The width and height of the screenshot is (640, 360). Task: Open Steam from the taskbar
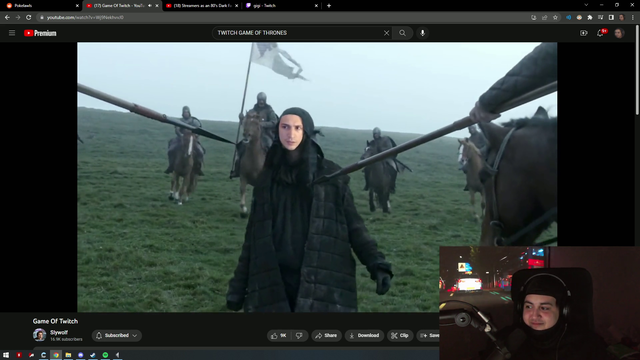[x=93, y=355]
